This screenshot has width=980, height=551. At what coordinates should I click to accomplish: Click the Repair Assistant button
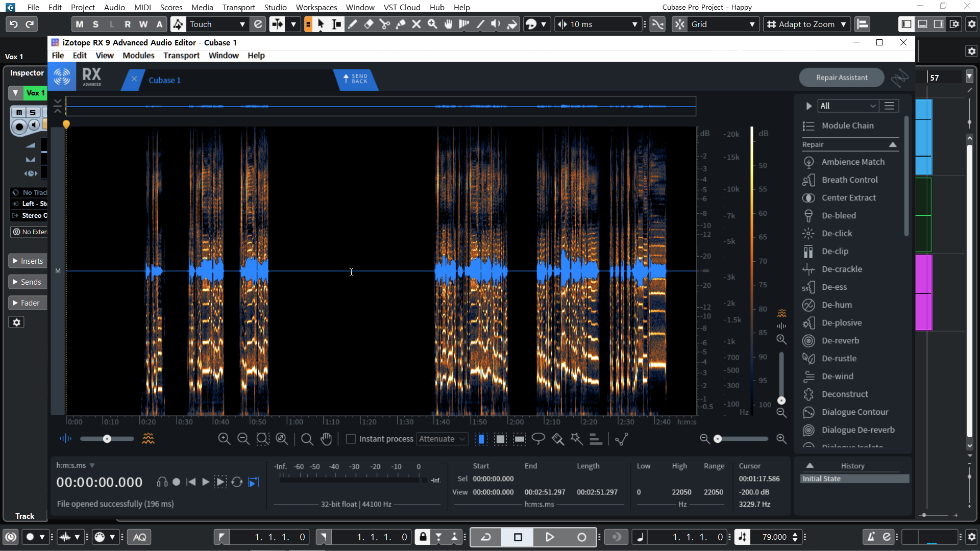pyautogui.click(x=841, y=78)
